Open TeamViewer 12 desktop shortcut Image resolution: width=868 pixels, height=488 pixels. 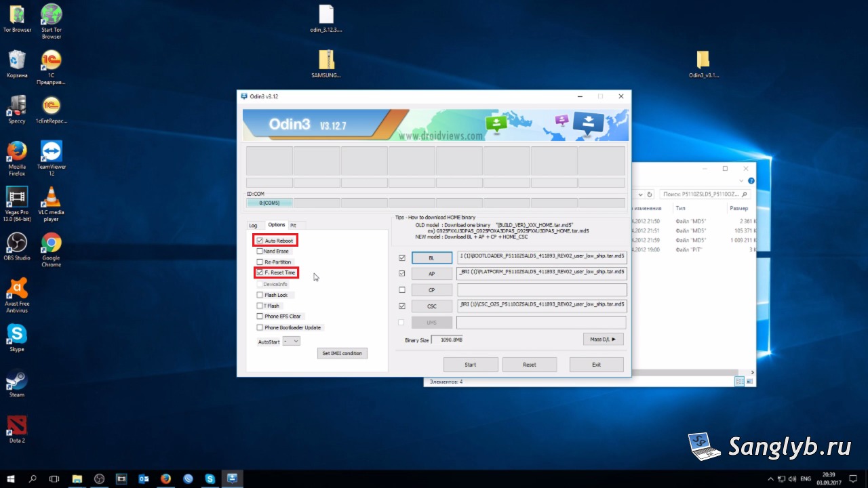pyautogui.click(x=52, y=159)
